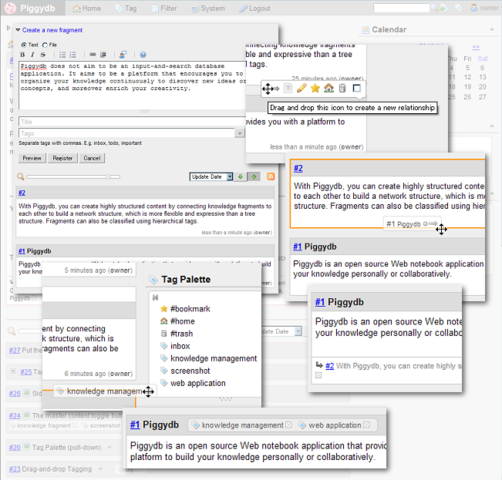Insert a quote block from the toolbar
The width and height of the screenshot is (502, 480).
point(103,55)
